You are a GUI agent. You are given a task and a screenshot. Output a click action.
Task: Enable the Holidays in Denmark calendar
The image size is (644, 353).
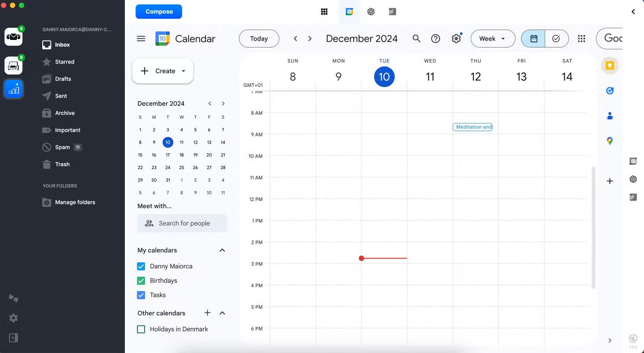pos(141,329)
